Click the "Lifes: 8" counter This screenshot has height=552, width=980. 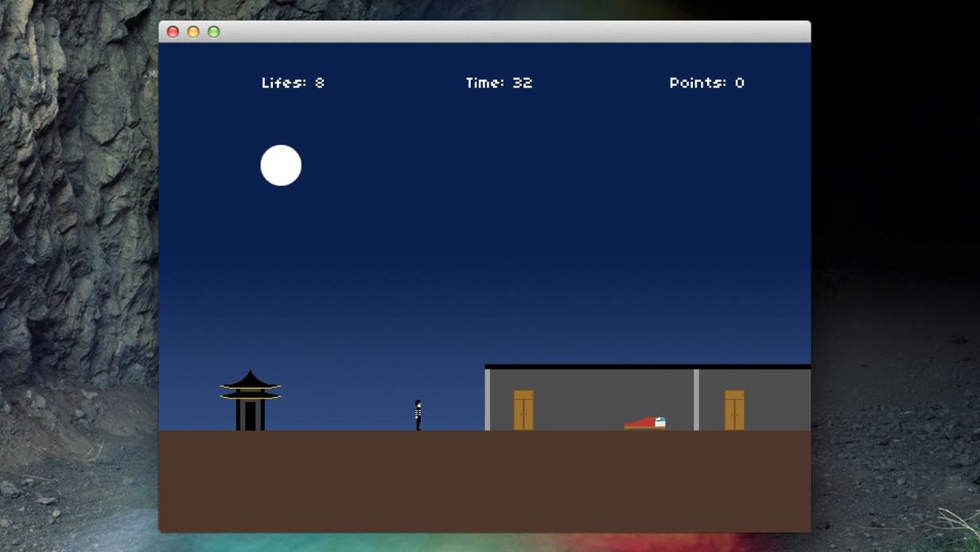[x=293, y=83]
